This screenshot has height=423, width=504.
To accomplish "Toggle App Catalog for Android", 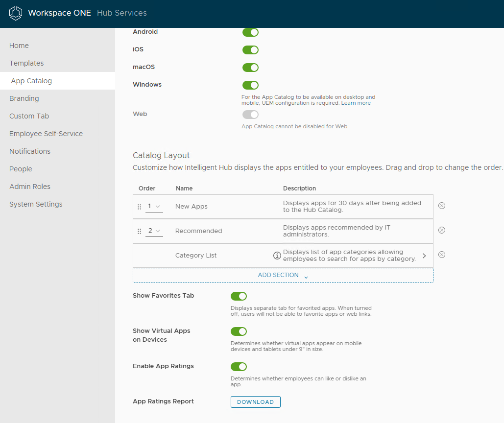I will coord(250,32).
